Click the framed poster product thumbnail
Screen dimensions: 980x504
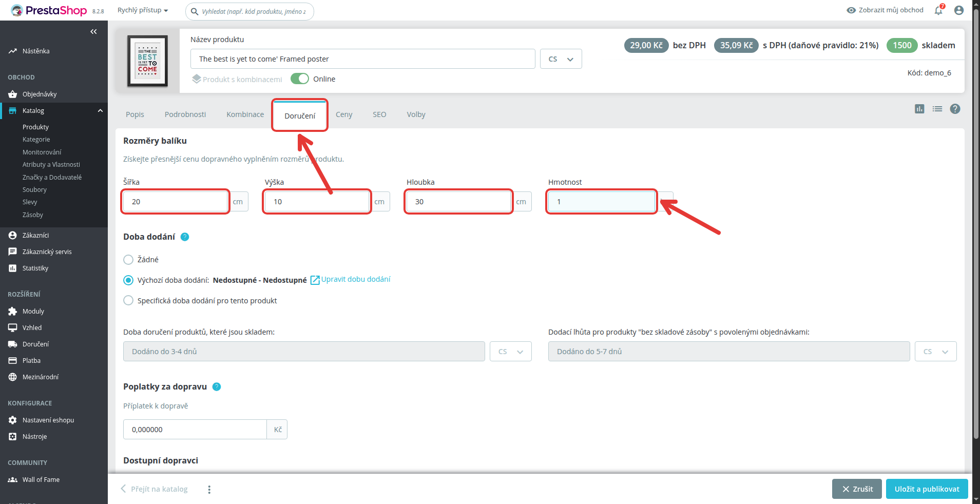coord(147,61)
